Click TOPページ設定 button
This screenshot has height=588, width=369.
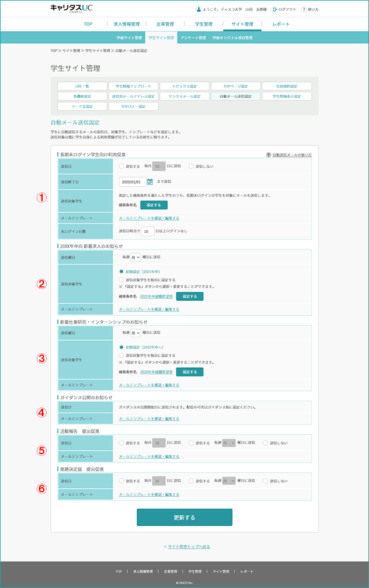pos(235,86)
